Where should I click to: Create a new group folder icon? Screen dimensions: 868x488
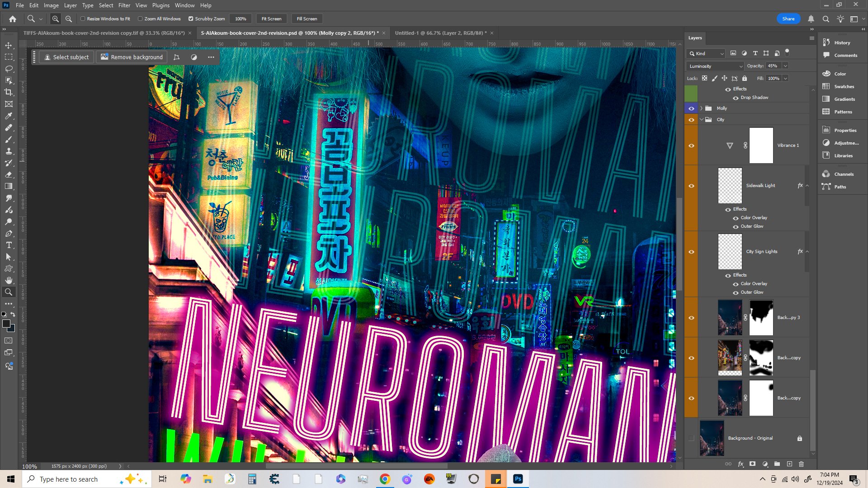(777, 464)
